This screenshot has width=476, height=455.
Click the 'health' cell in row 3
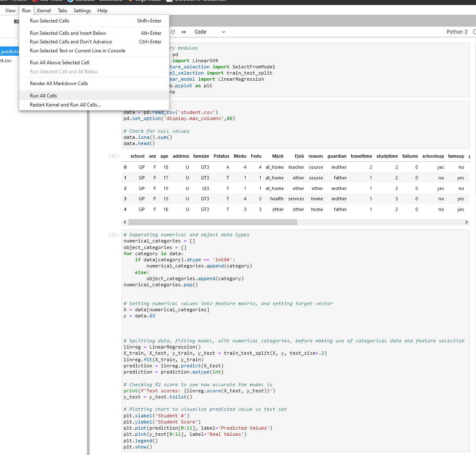click(x=277, y=199)
